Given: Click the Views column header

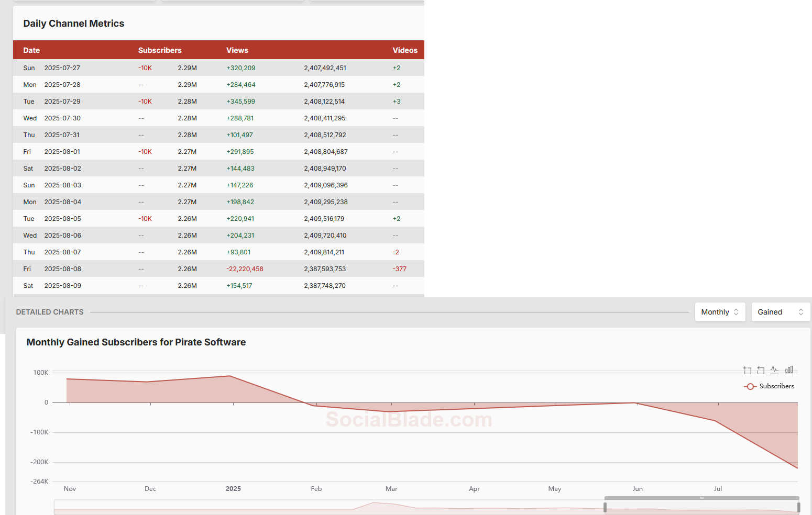Looking at the screenshot, I should tap(237, 50).
